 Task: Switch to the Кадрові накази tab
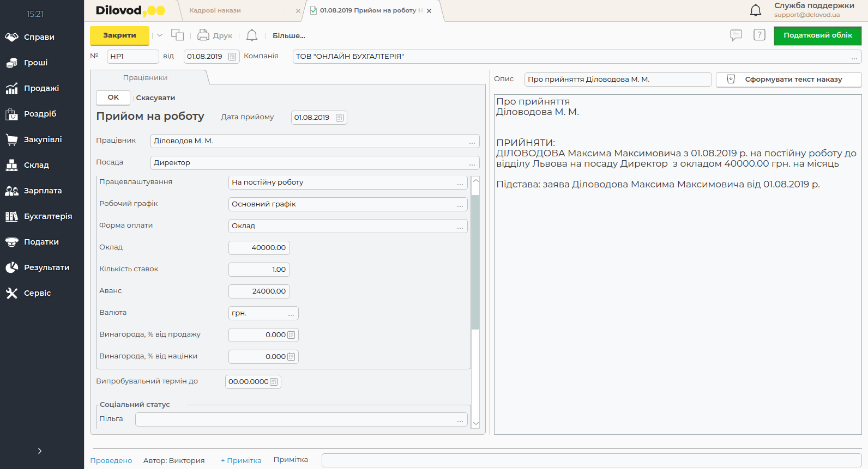pos(215,10)
